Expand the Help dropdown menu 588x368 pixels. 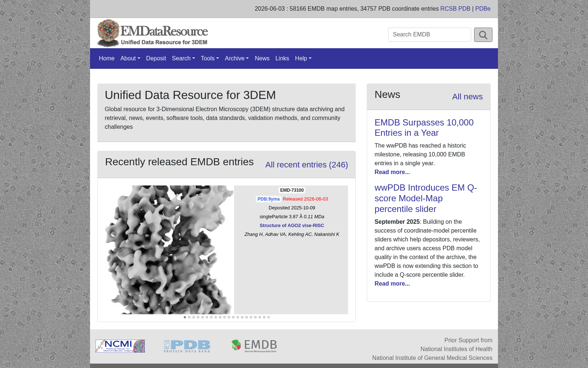[x=303, y=59]
